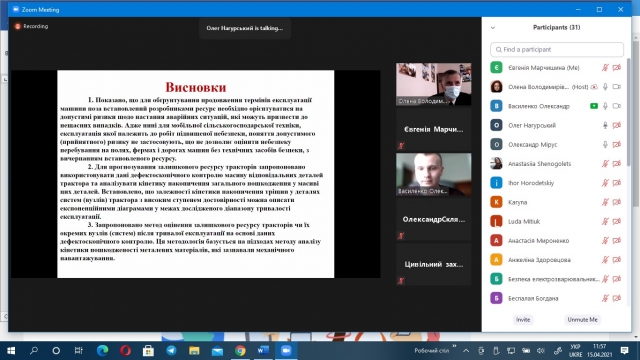Click the muted microphone icon for Anastasiia Shenogolets

[605, 164]
